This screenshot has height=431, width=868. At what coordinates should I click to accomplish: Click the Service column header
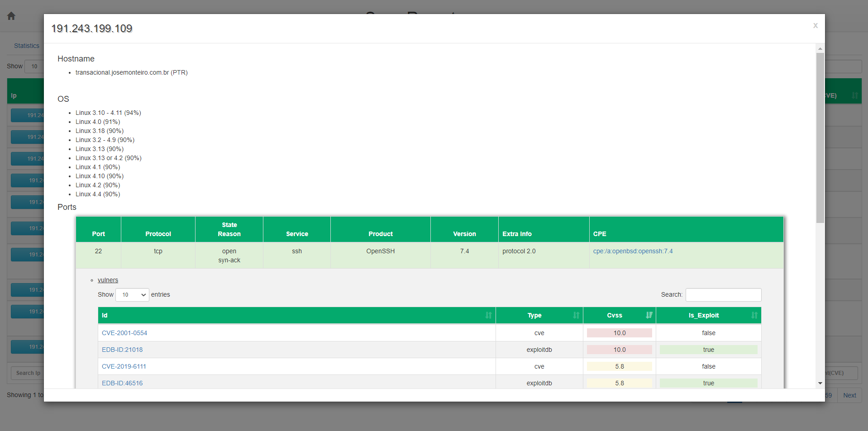[297, 229]
